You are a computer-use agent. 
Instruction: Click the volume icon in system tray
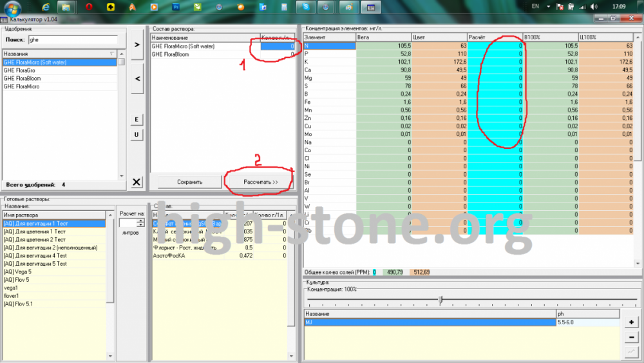click(x=594, y=6)
